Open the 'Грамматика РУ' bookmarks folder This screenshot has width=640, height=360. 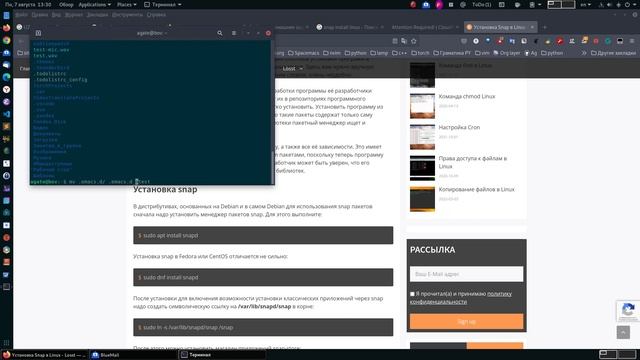point(452,53)
